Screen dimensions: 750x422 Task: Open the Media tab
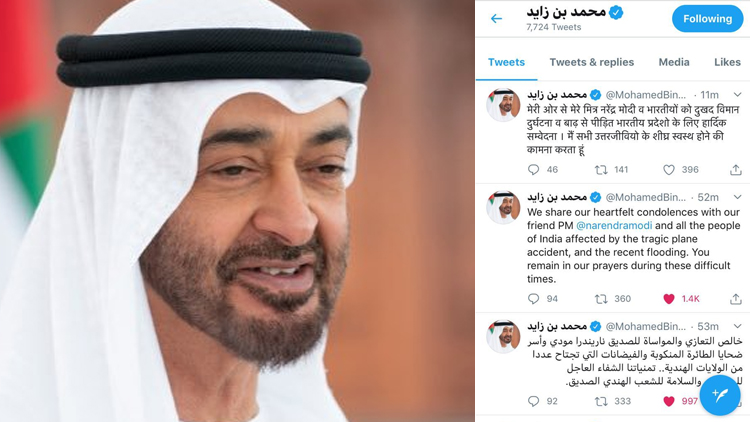pyautogui.click(x=674, y=62)
